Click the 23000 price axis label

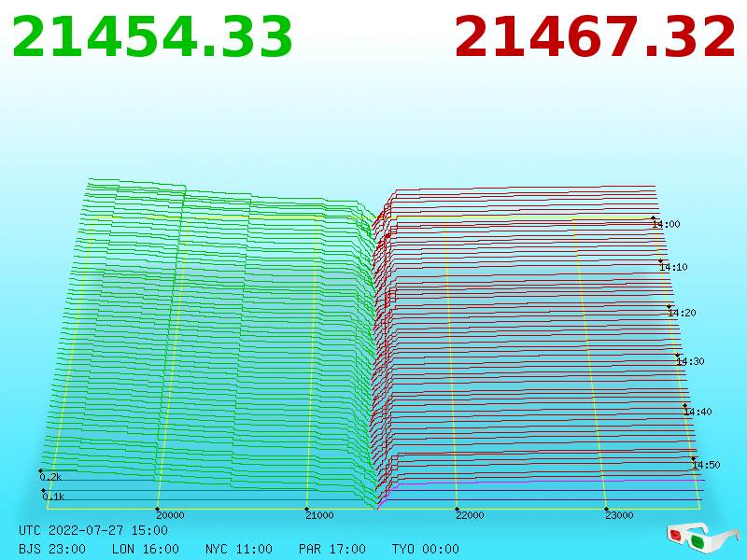[619, 515]
